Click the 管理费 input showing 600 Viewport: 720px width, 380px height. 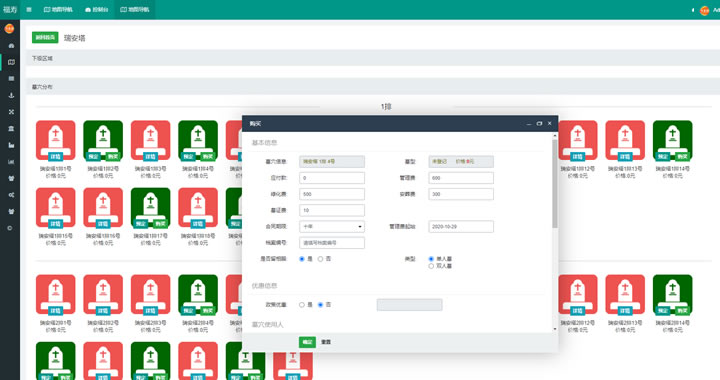point(461,178)
